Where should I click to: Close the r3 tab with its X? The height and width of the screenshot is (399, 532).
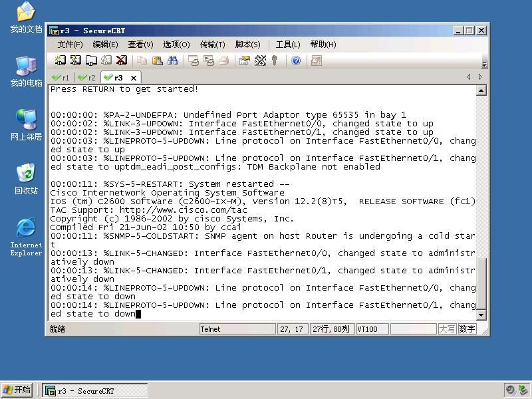pos(134,78)
